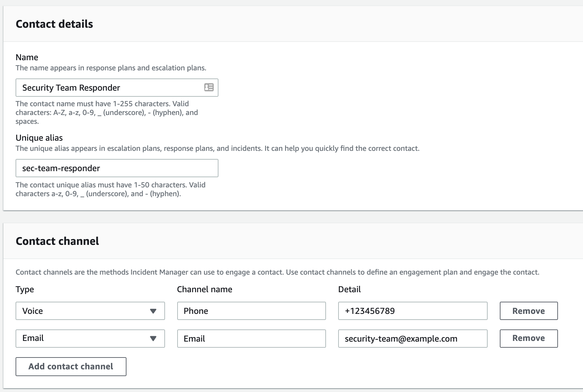
Task: Remove the Email contact channel
Action: pos(529,339)
